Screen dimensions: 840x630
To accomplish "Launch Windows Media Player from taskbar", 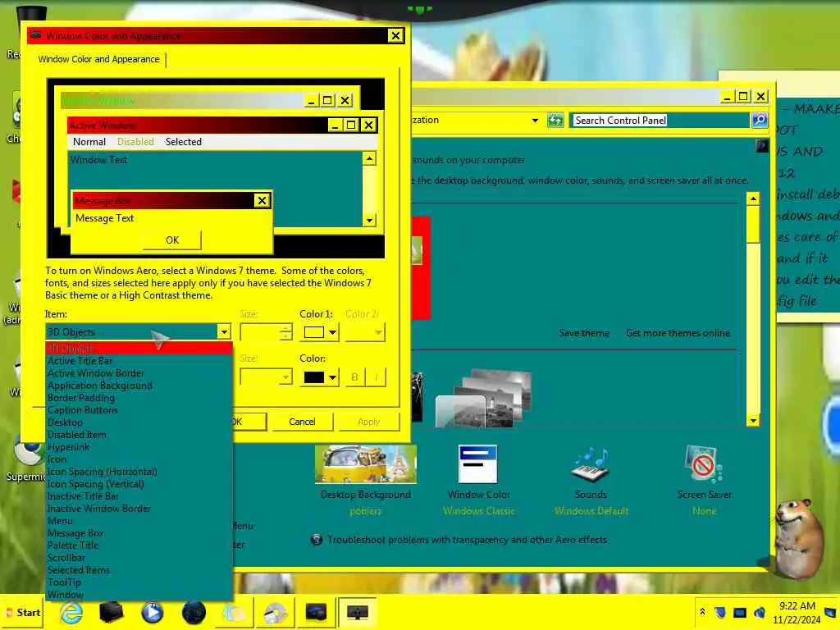I will tap(152, 612).
